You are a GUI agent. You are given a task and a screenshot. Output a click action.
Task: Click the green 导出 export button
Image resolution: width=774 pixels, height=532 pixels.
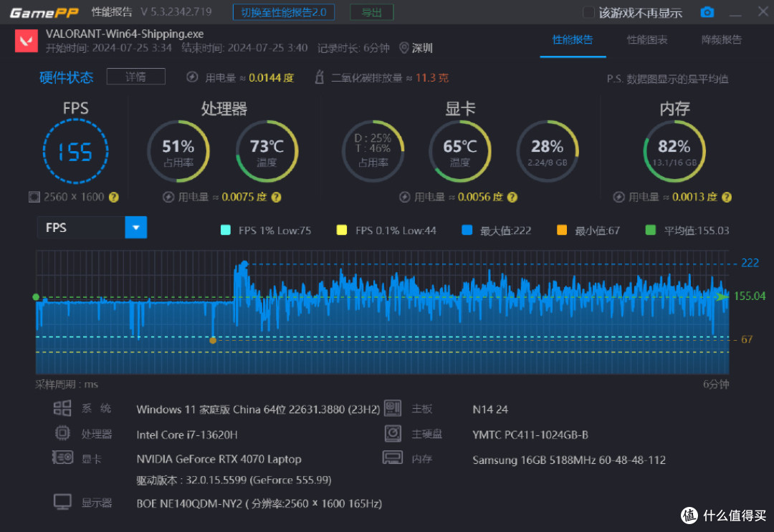[x=372, y=12]
